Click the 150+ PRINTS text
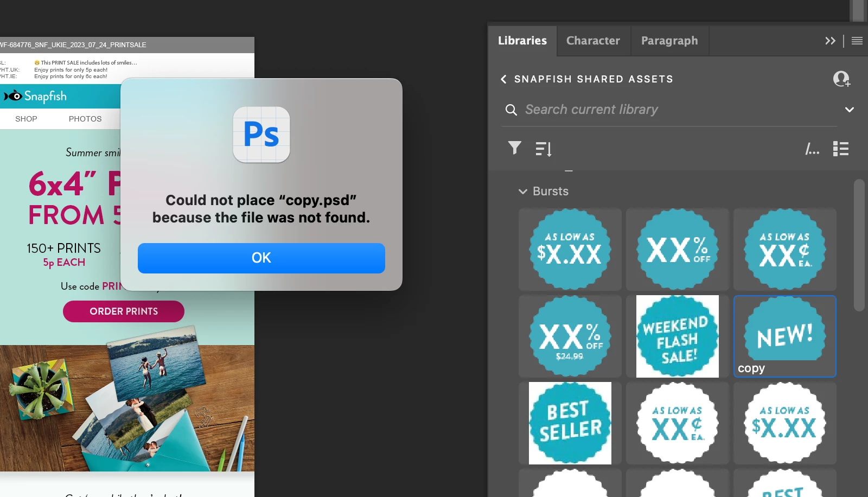 tap(64, 248)
